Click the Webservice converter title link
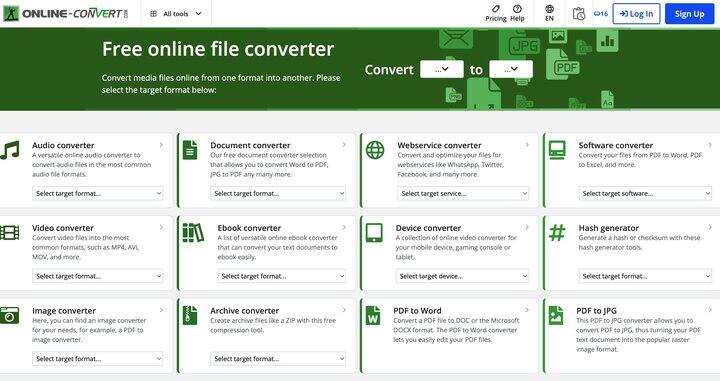This screenshot has height=381, width=720. click(x=439, y=145)
